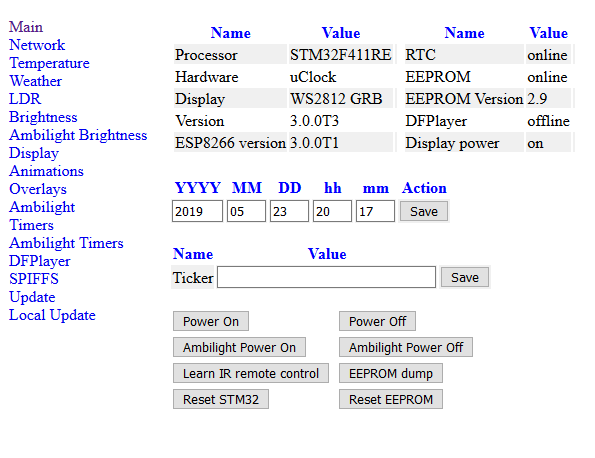Open the Ambilight Timers link
This screenshot has height=458, width=595.
pos(66,243)
